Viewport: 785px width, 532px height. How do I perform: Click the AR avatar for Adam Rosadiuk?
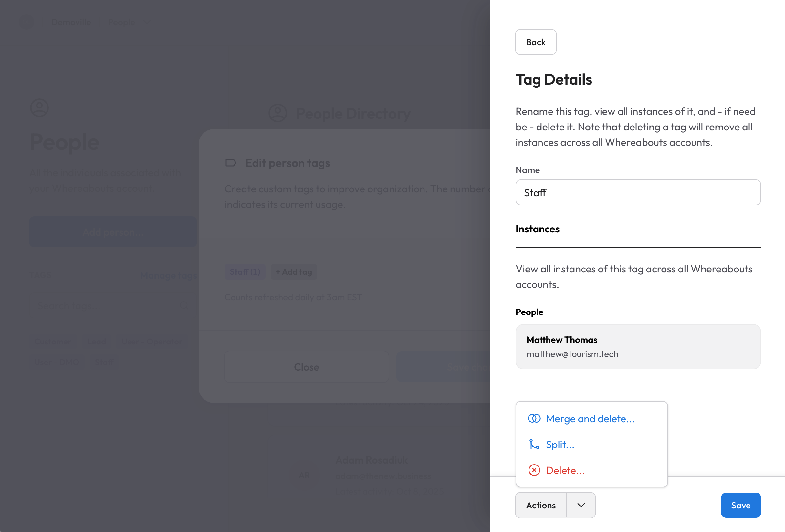tap(304, 475)
